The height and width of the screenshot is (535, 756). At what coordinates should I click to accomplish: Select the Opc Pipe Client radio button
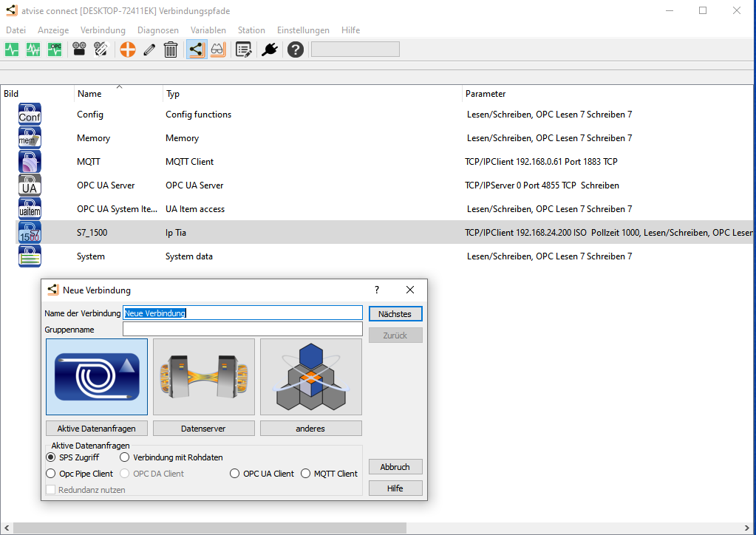point(51,474)
